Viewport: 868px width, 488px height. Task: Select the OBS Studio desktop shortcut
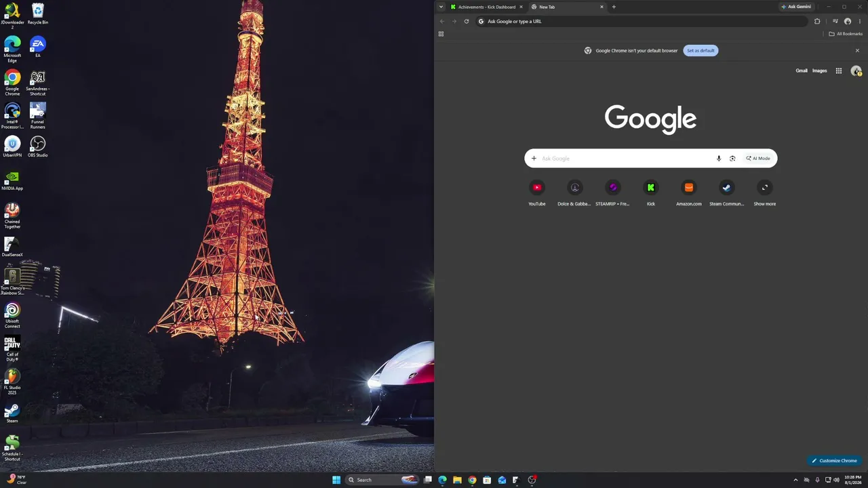tap(38, 146)
